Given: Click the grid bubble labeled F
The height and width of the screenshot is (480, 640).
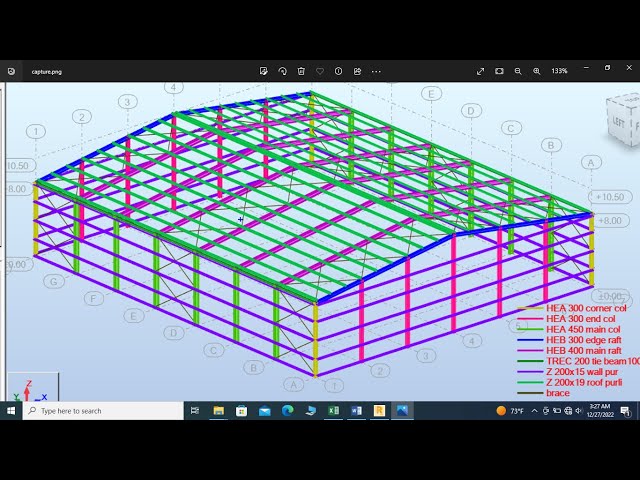Looking at the screenshot, I should [93, 298].
